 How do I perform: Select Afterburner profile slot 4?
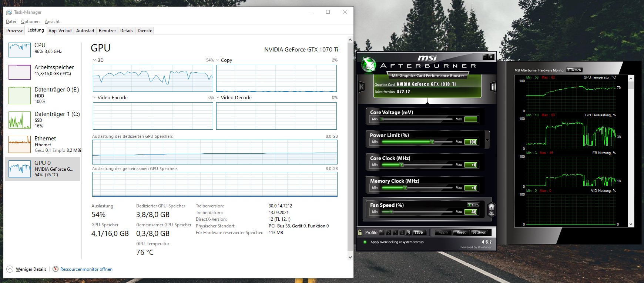point(402,233)
